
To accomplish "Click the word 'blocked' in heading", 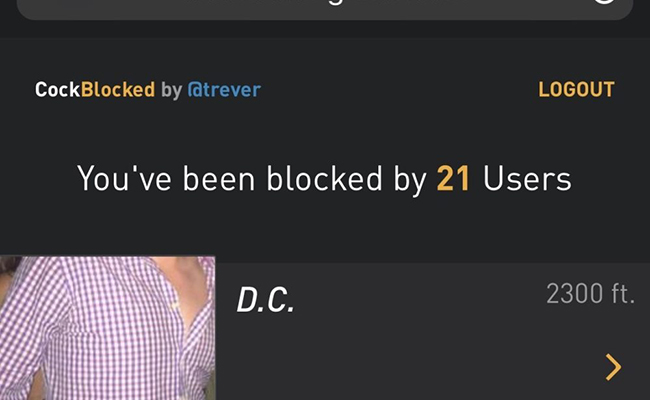I will tap(324, 179).
